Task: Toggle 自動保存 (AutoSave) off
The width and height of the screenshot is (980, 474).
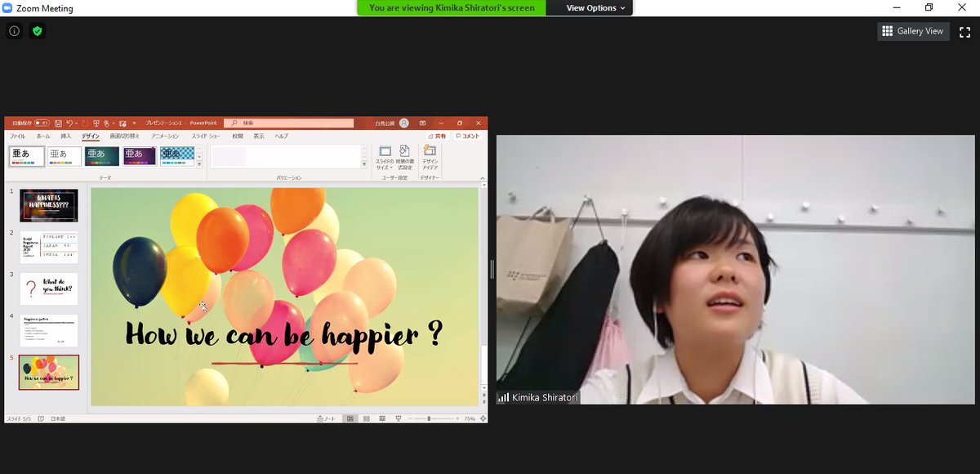Action: coord(42,123)
